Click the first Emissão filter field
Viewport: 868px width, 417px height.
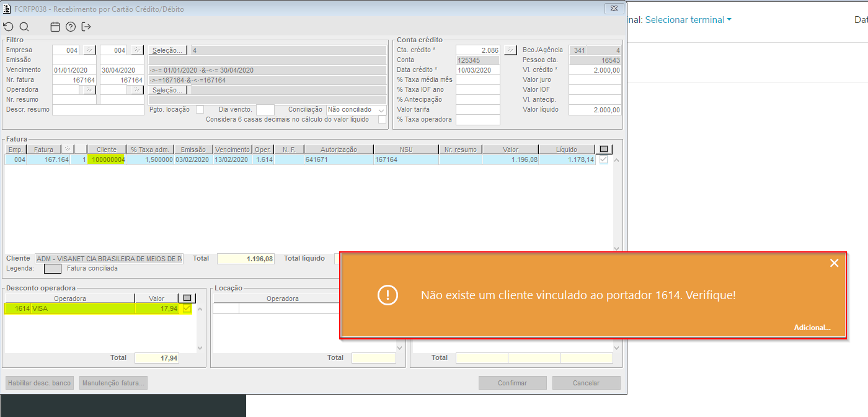point(74,60)
